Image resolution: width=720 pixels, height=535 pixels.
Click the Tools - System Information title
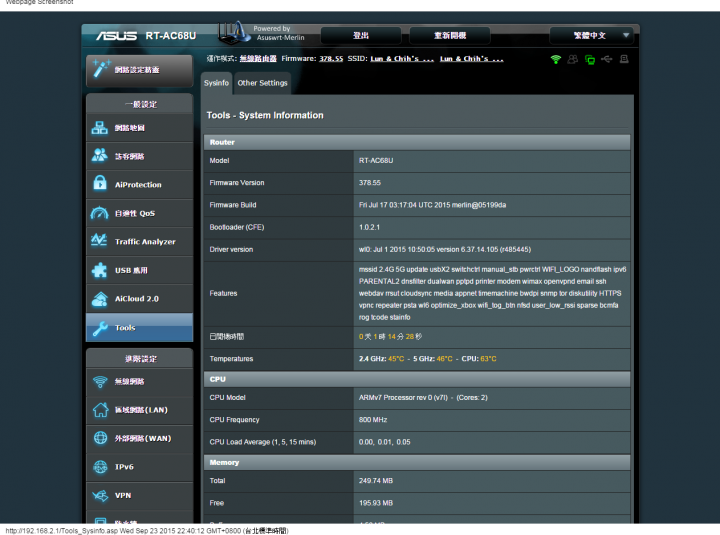tap(265, 115)
